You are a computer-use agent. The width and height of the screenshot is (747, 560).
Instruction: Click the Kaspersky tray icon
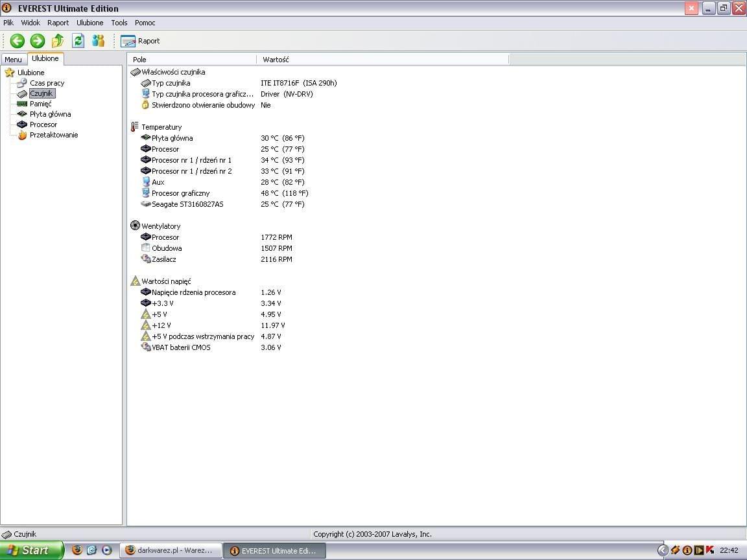tap(710, 550)
